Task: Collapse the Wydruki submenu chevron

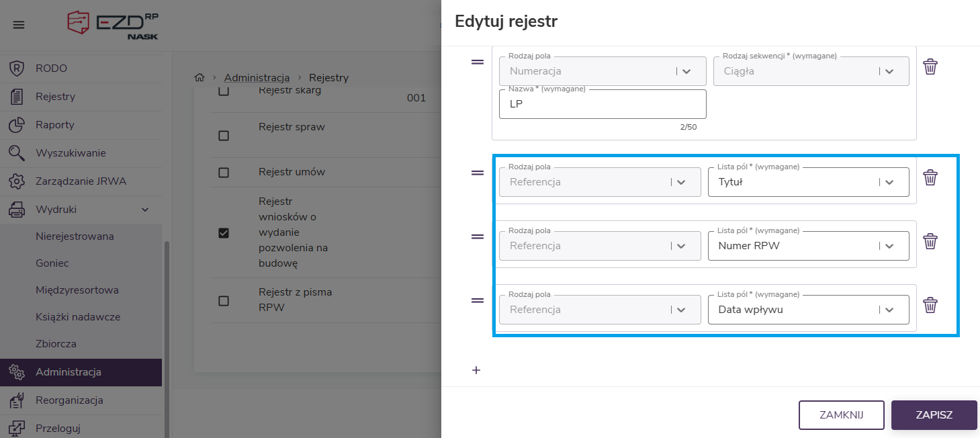Action: 145,210
